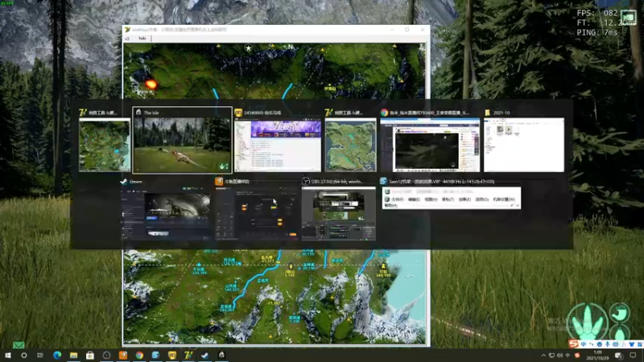Open the yellow owl chat app on taskbar
This screenshot has height=362, width=644.
171,356
